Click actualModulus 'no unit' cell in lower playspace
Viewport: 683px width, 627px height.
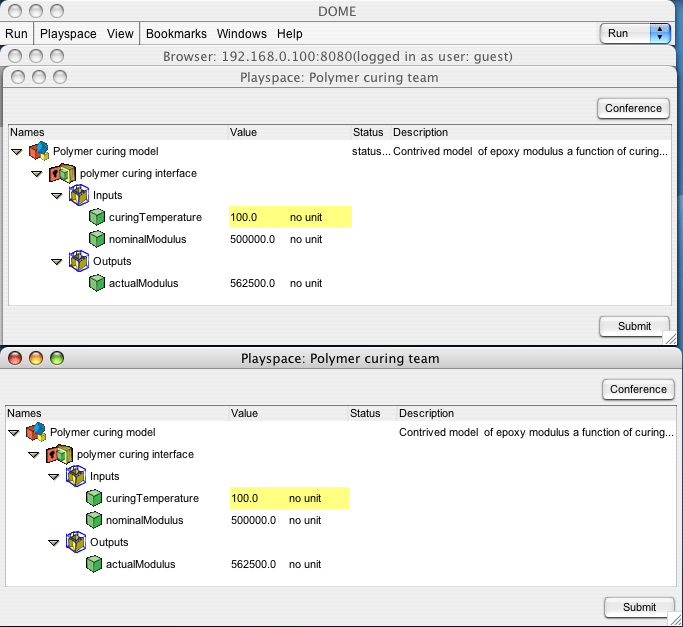[305, 564]
